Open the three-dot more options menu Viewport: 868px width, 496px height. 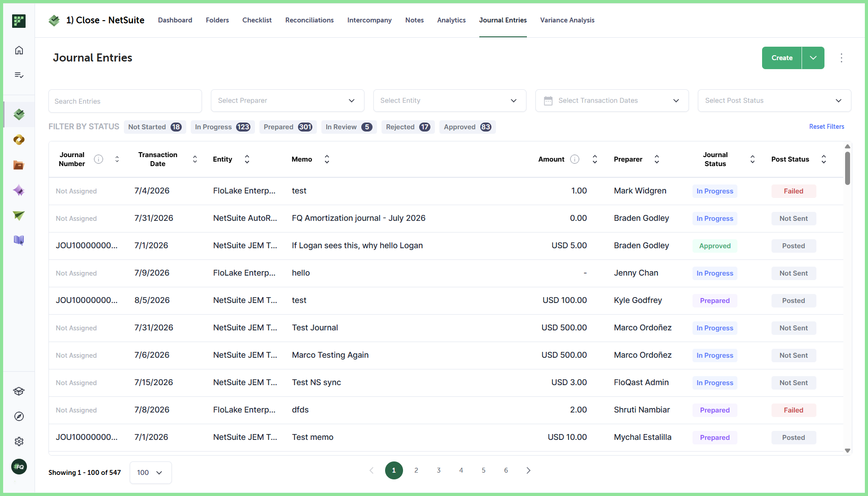coord(842,58)
